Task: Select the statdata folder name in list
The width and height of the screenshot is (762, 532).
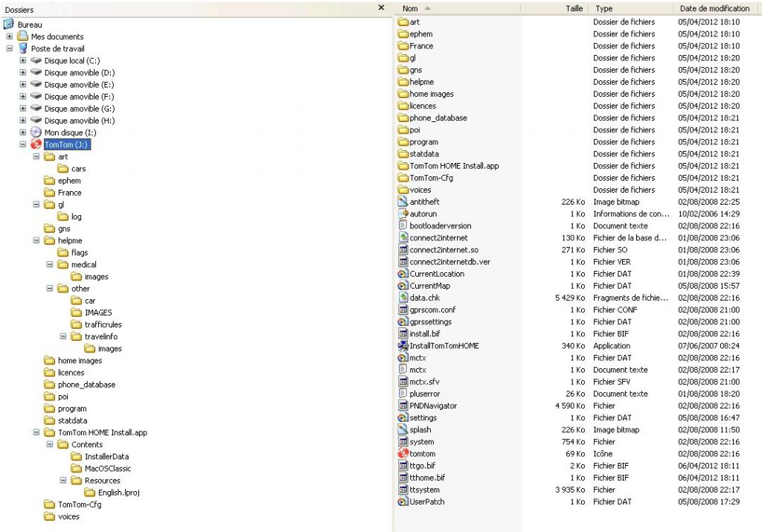Action: (424, 153)
